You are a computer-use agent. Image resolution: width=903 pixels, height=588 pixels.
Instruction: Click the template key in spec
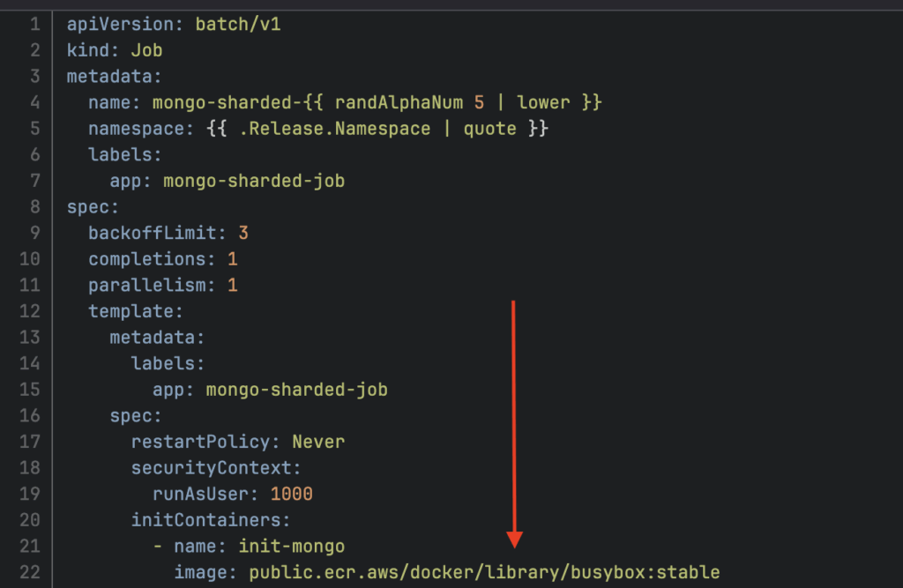[x=135, y=312]
